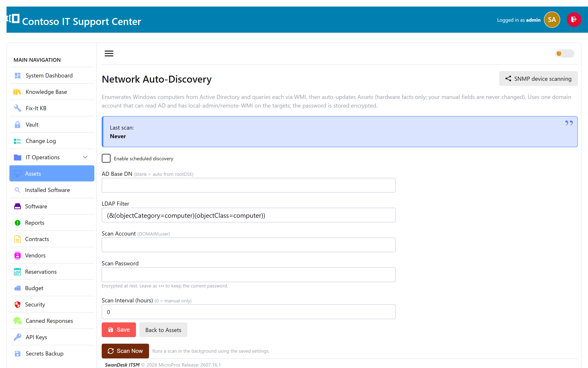The image size is (588, 368).
Task: Click the Contracts document icon
Action: (x=18, y=239)
